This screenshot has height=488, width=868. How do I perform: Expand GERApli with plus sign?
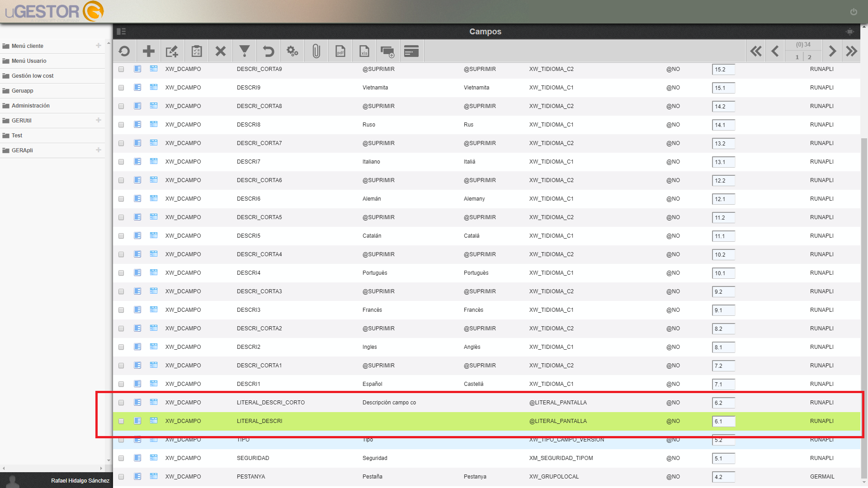(x=99, y=150)
